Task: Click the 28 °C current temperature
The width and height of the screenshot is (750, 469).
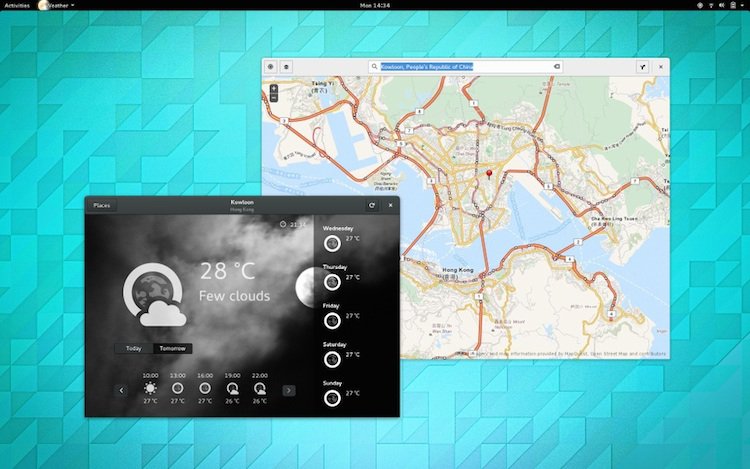Action: tap(228, 271)
